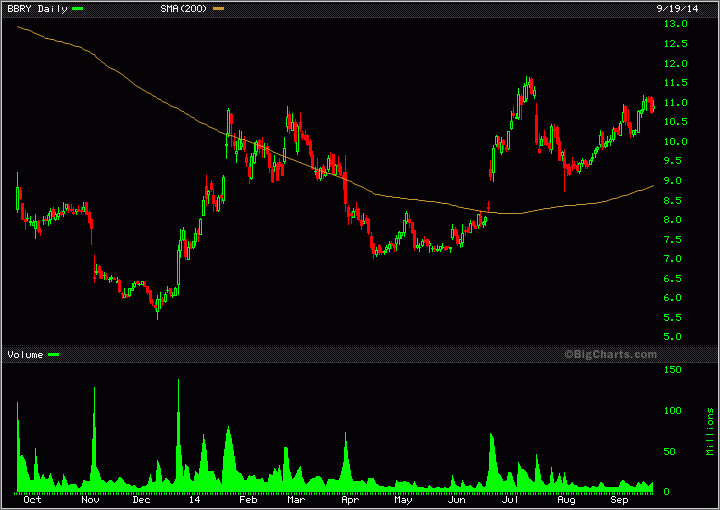Click the SMA(200) legend label
The image size is (720, 510).
pyautogui.click(x=184, y=9)
